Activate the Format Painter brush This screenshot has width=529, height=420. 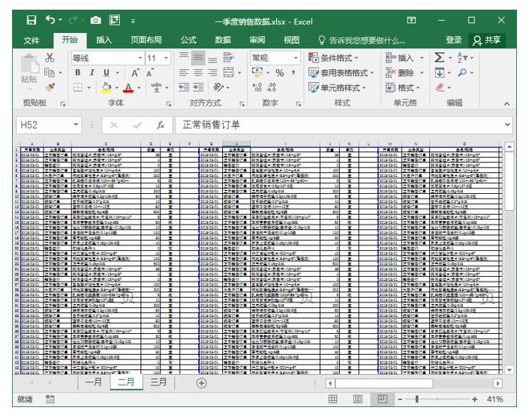click(50, 88)
